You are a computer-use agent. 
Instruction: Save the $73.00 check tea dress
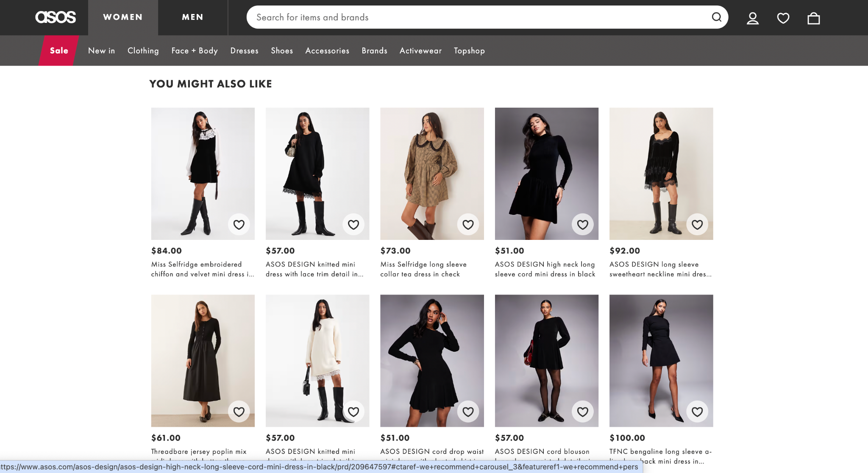click(x=468, y=225)
